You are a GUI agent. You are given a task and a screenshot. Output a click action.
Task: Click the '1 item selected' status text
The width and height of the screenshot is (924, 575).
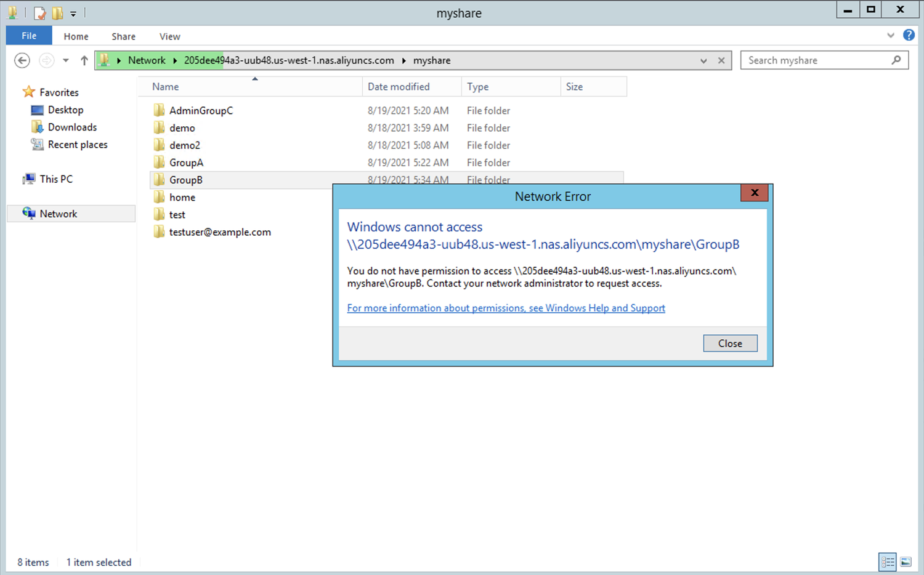[99, 562]
